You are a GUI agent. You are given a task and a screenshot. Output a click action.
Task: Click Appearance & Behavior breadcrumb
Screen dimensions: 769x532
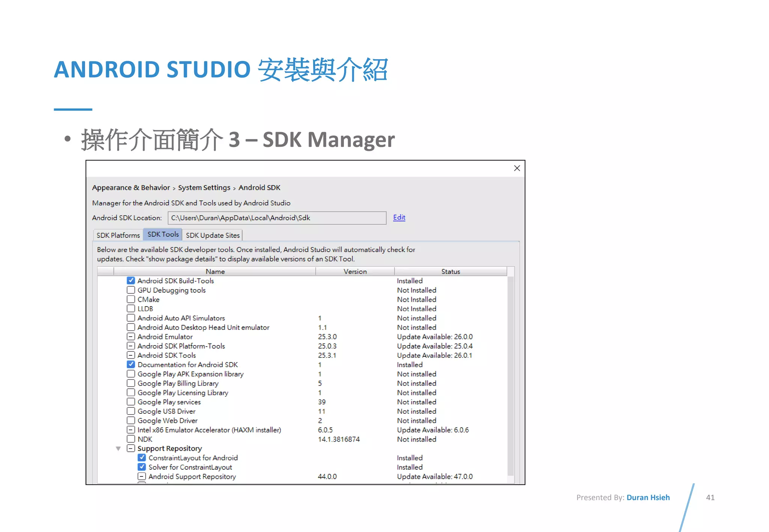click(131, 188)
